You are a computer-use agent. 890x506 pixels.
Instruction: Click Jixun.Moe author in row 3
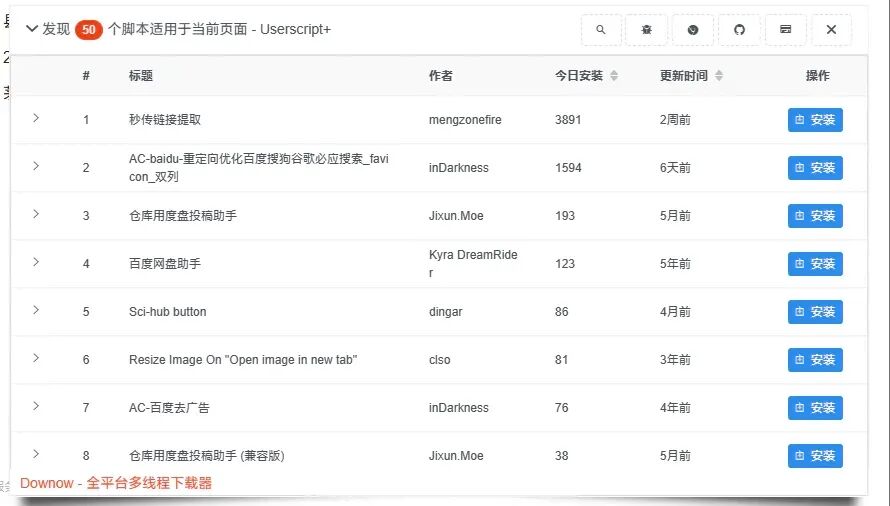[456, 216]
